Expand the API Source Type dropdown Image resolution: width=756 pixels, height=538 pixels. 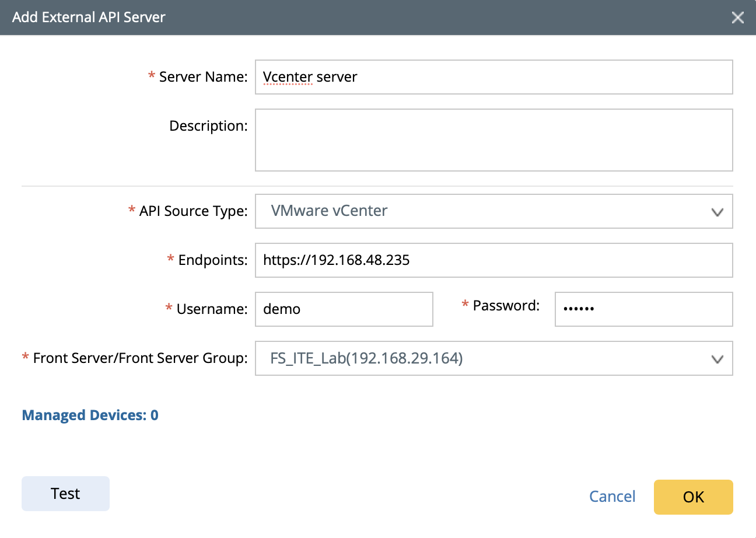pyautogui.click(x=493, y=211)
